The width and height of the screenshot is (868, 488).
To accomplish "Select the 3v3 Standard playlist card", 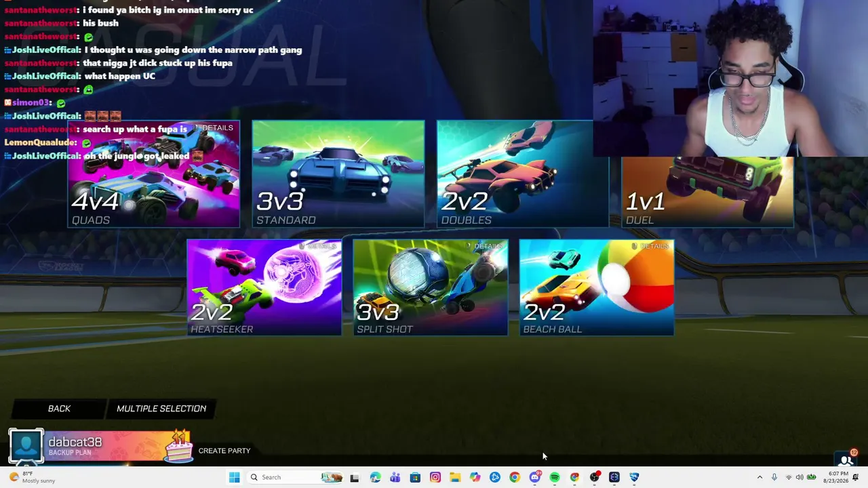I will point(338,174).
